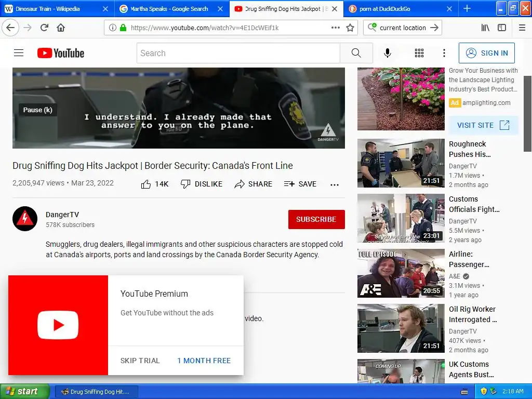Click into the YouTube search field
This screenshot has height=399, width=532.
point(238,53)
